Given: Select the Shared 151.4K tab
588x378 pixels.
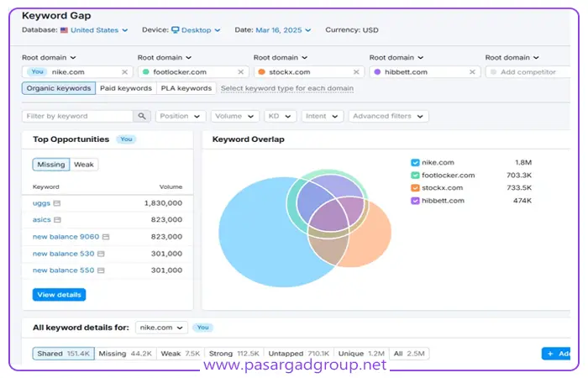Looking at the screenshot, I should point(63,354).
